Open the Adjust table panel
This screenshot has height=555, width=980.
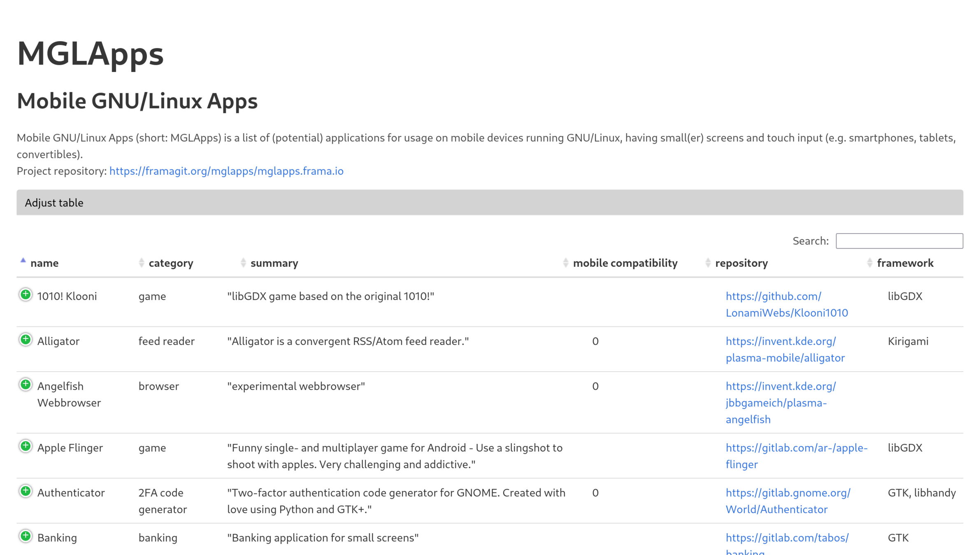(x=54, y=203)
